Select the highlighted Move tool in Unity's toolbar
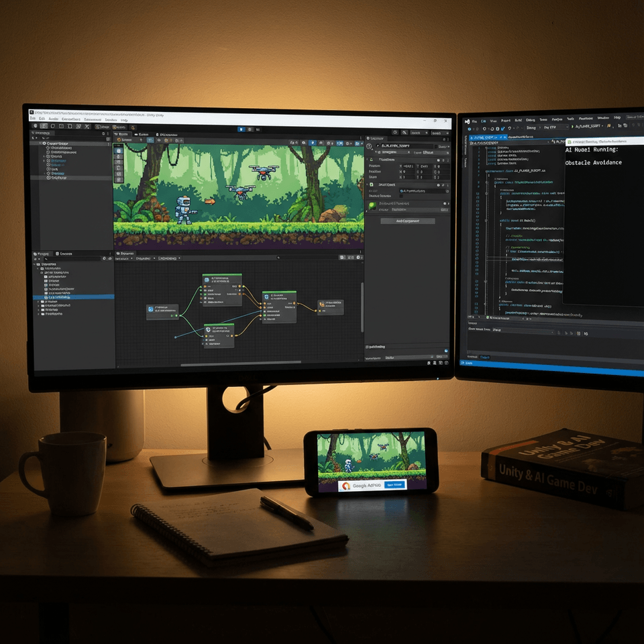 point(44,125)
